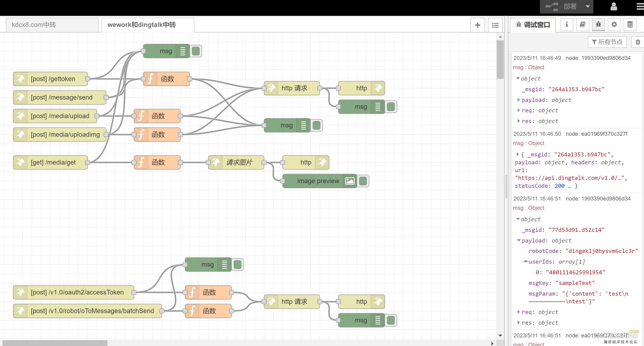Show the flow list icon

pyautogui.click(x=495, y=25)
